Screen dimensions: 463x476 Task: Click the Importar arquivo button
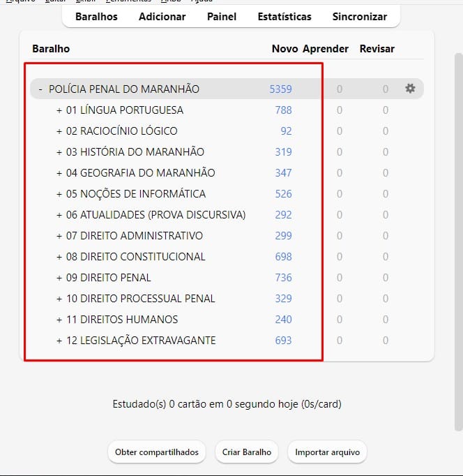click(x=327, y=452)
